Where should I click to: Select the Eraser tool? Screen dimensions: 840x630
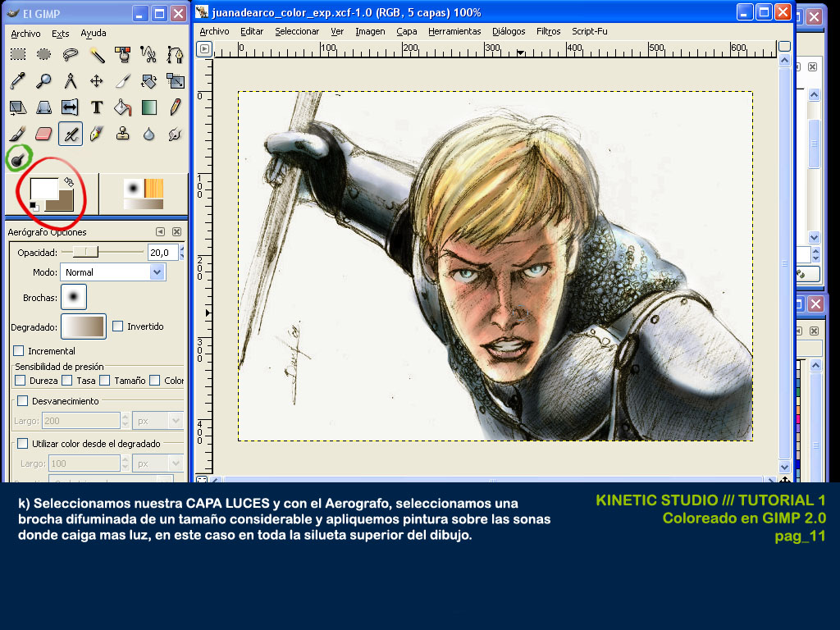[44, 134]
